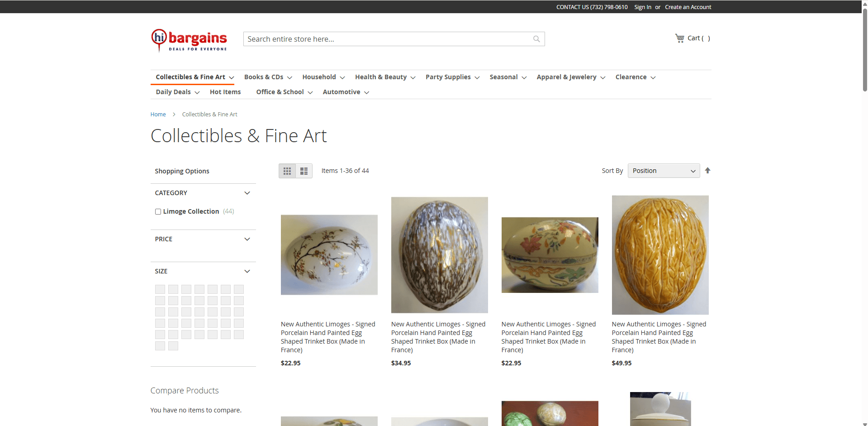Click the search magnifier icon

point(536,39)
